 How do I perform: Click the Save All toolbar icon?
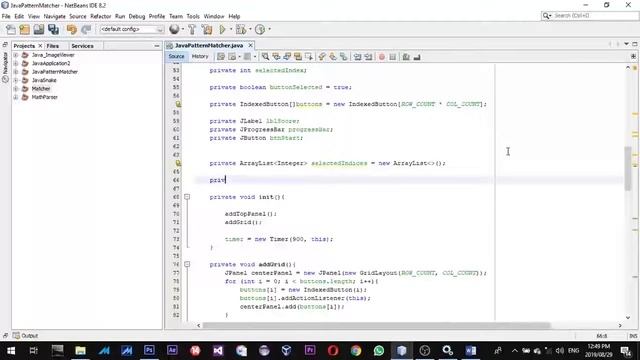(x=53, y=29)
